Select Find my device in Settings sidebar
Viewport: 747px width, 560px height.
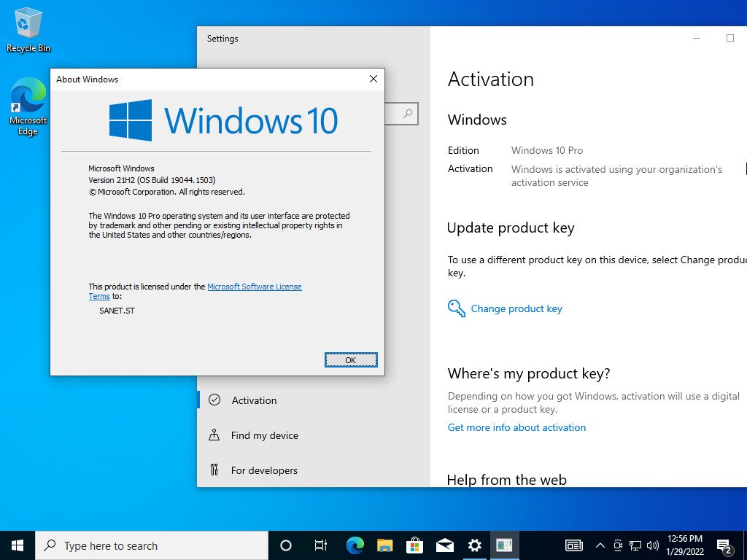pos(314,435)
